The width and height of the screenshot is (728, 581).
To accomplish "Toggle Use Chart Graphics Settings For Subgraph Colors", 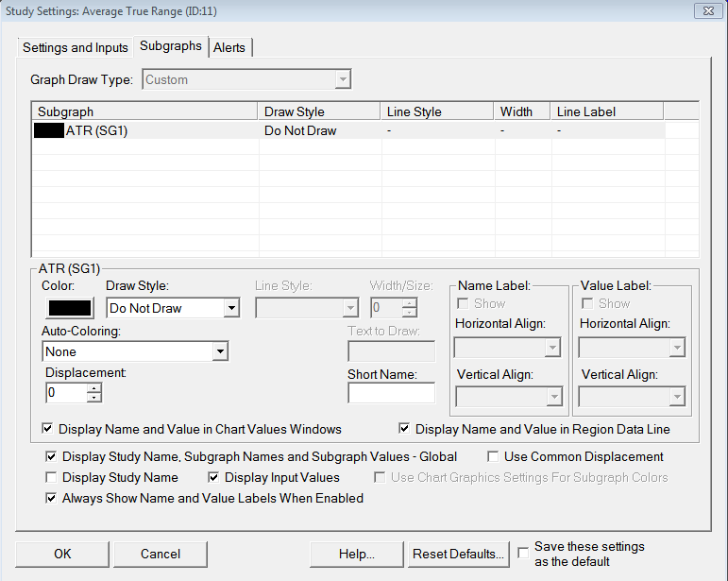I will (380, 477).
